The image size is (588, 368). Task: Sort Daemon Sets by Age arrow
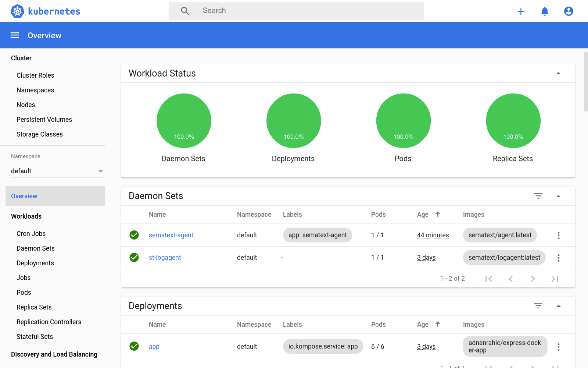[438, 214]
